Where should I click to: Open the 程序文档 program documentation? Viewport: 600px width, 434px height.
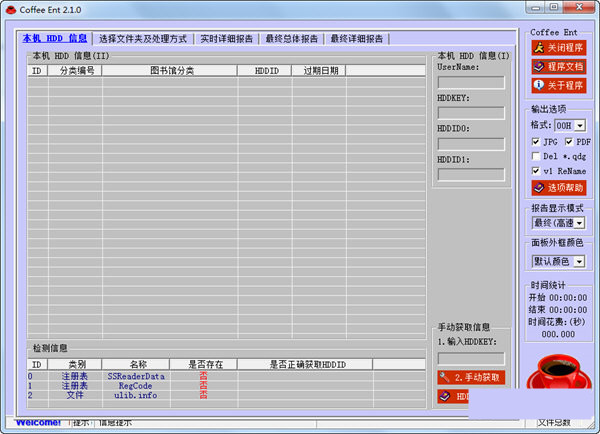(x=558, y=66)
